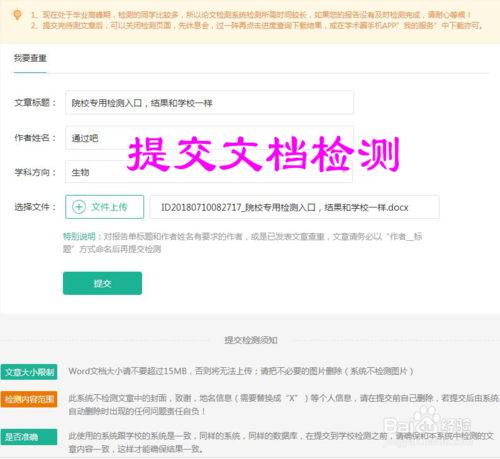The image size is (500, 459).
Task: Click the 文件上传 upload button
Action: click(105, 207)
